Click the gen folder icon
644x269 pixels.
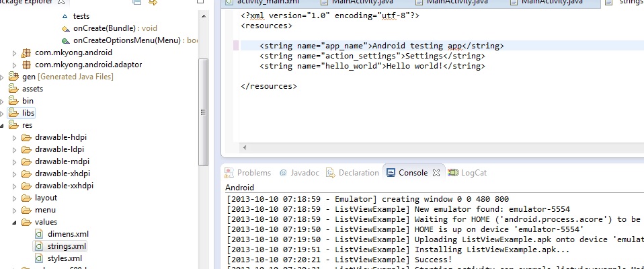click(14, 77)
